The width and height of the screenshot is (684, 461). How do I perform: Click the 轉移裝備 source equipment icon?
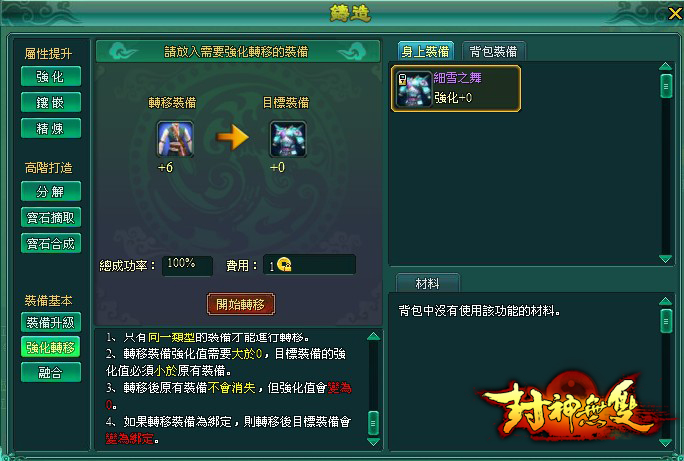[175, 139]
